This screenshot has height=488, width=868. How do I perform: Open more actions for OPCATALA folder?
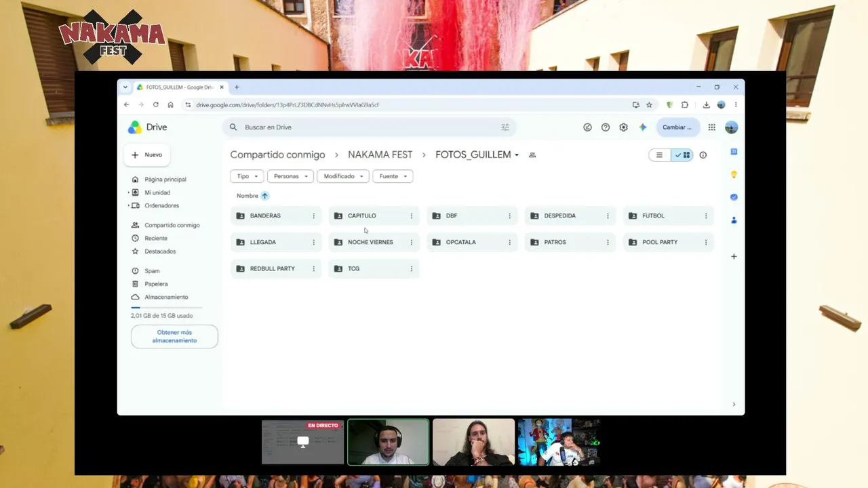[x=510, y=242]
